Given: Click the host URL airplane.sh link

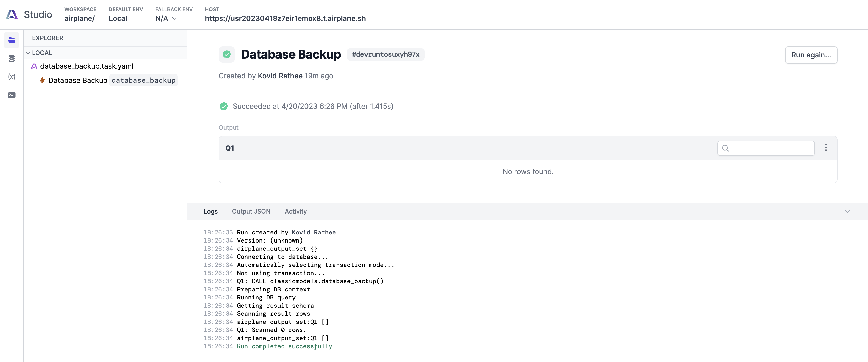Looking at the screenshot, I should click(285, 19).
